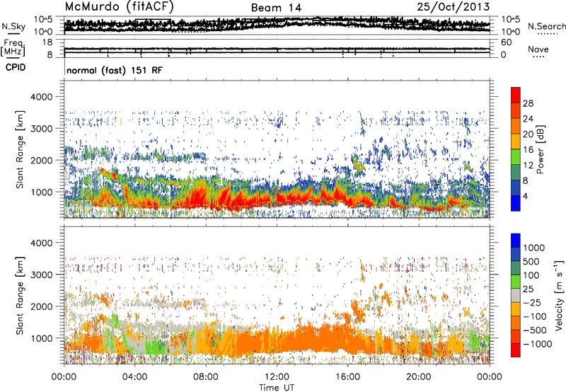
Task: Click the 'N.Search' legend label
Action: coord(546,26)
